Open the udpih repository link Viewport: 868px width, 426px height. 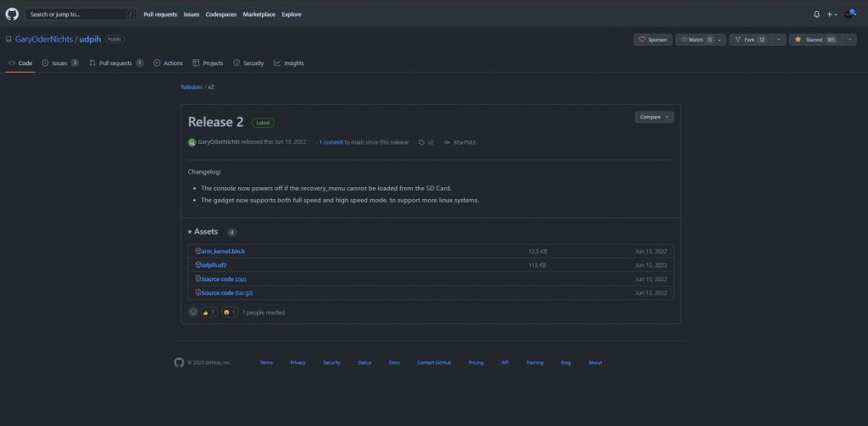90,39
